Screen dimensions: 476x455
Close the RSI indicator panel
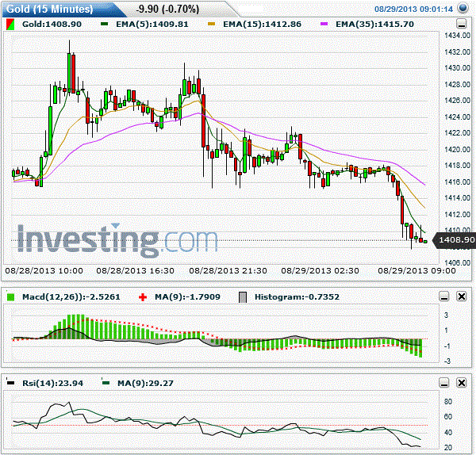pos(462,383)
